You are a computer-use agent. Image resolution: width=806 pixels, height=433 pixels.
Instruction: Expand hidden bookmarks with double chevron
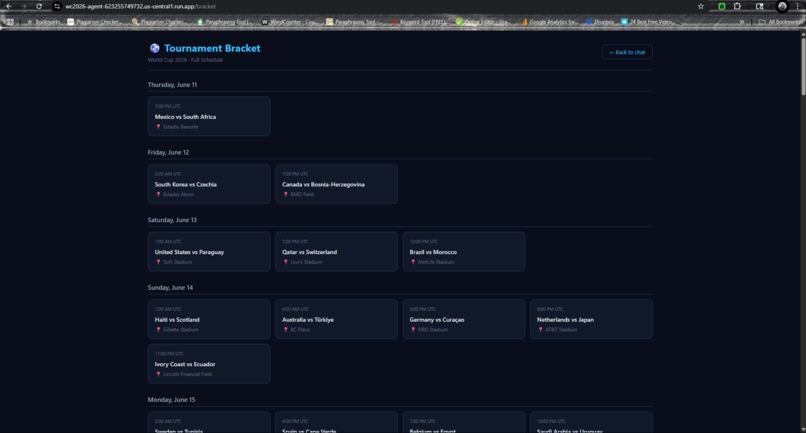[x=742, y=22]
